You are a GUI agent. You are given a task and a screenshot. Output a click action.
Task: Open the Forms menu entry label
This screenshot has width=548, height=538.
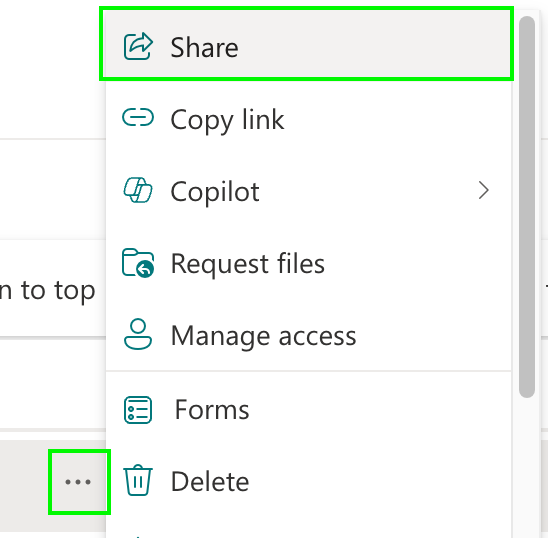click(212, 410)
